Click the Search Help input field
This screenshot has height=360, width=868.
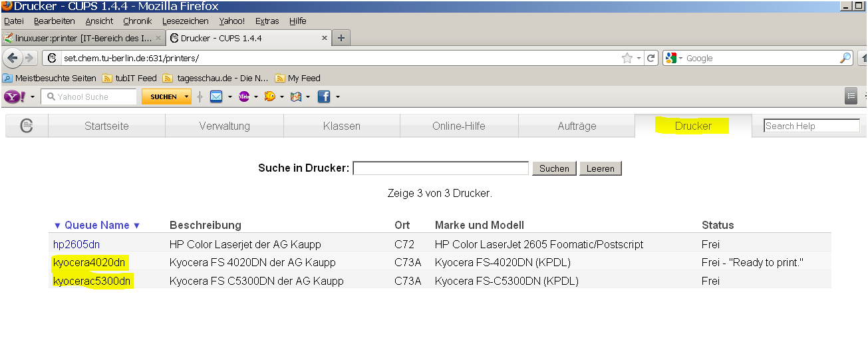click(812, 126)
